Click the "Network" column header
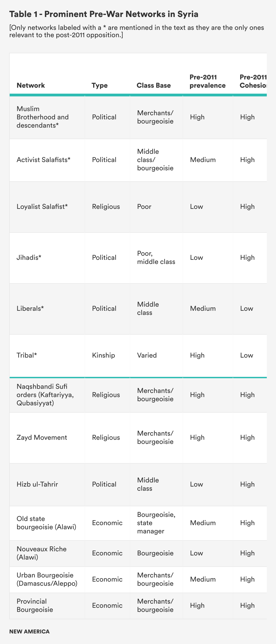Screen dimensions: 276x644 click(31, 86)
